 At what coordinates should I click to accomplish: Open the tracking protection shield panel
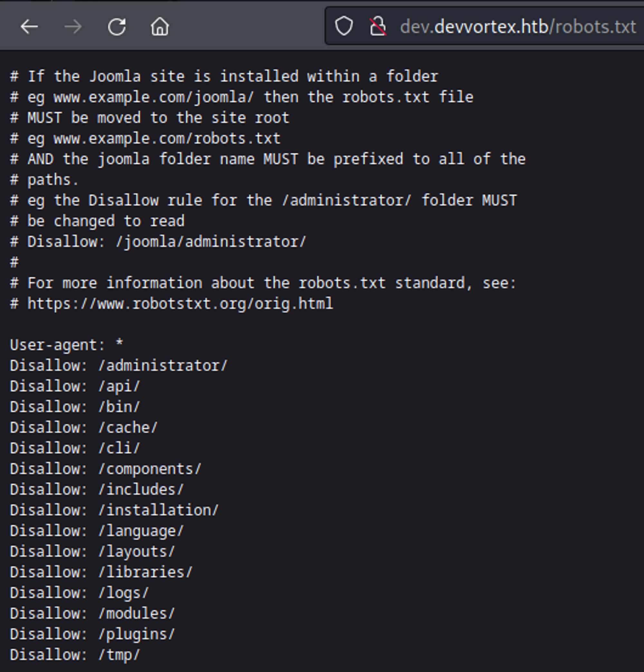coord(344,26)
